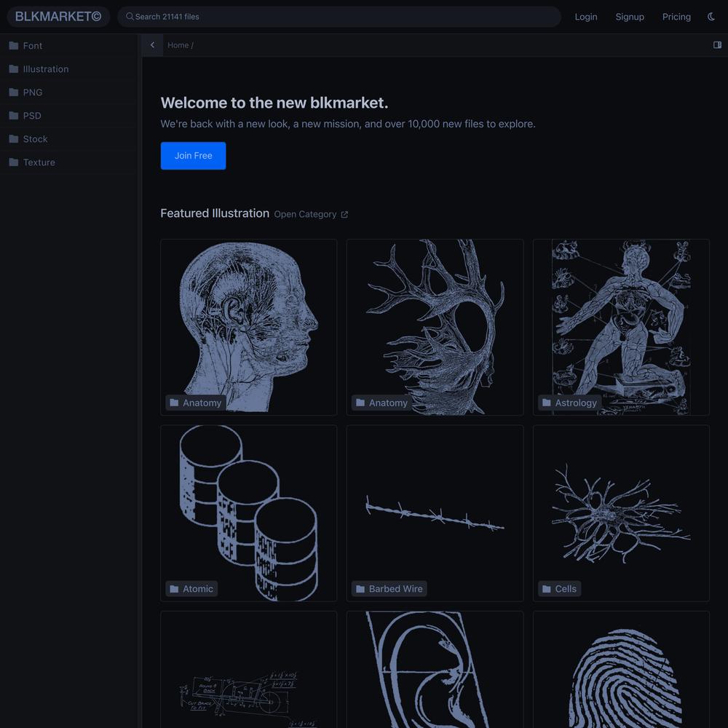Click the Welcome to the new blkmarket heading
Screen dimensions: 728x728
pyautogui.click(x=274, y=103)
